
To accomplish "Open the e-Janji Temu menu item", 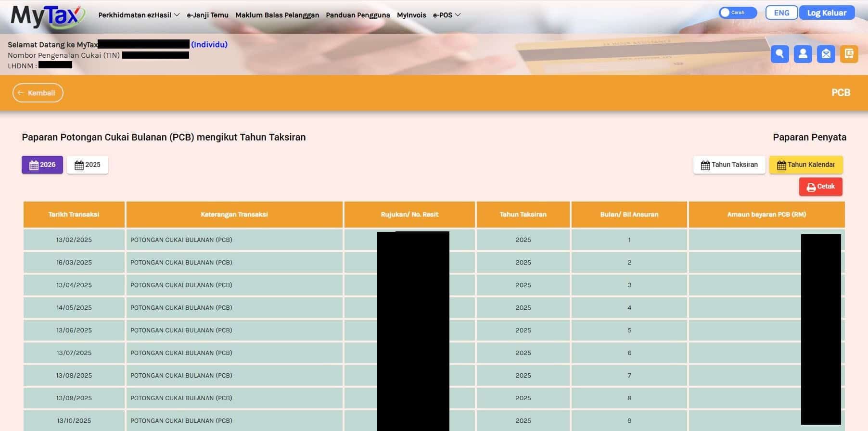I will point(207,15).
